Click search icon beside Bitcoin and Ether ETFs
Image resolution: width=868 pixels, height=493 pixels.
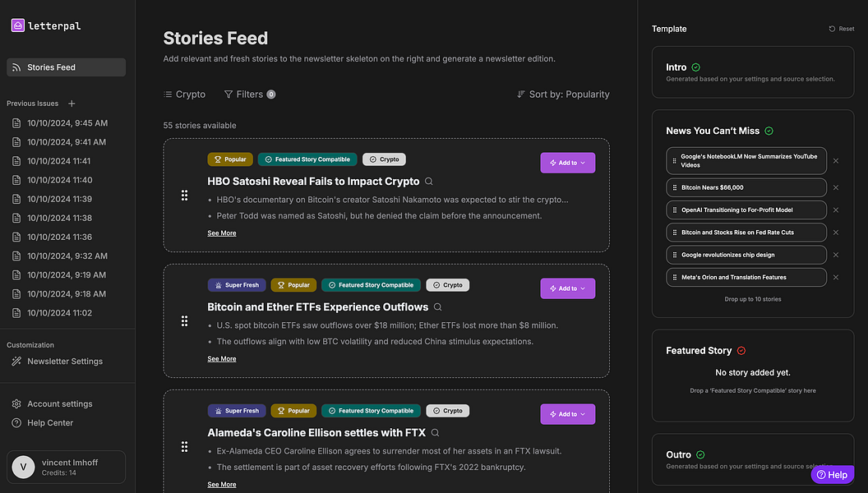point(438,307)
